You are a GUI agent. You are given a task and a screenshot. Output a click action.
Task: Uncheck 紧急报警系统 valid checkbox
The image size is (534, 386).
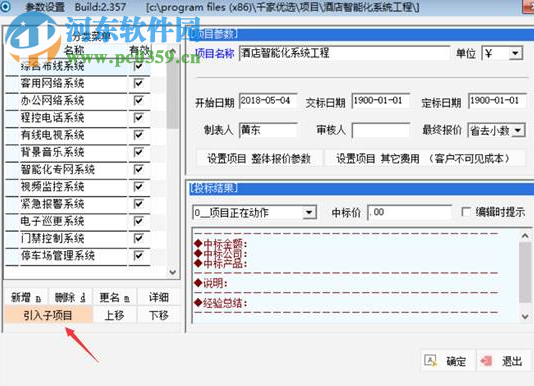click(138, 204)
